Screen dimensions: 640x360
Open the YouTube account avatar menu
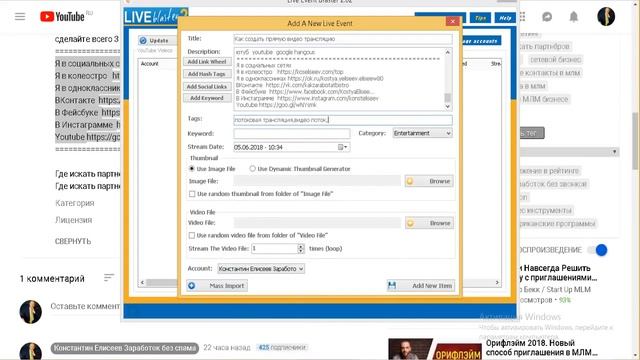point(606,17)
